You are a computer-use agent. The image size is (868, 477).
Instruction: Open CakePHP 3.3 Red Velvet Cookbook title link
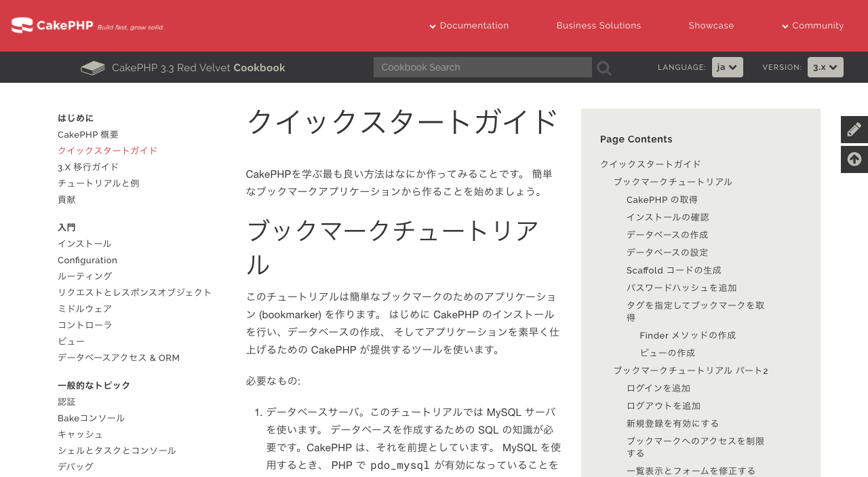coord(199,68)
